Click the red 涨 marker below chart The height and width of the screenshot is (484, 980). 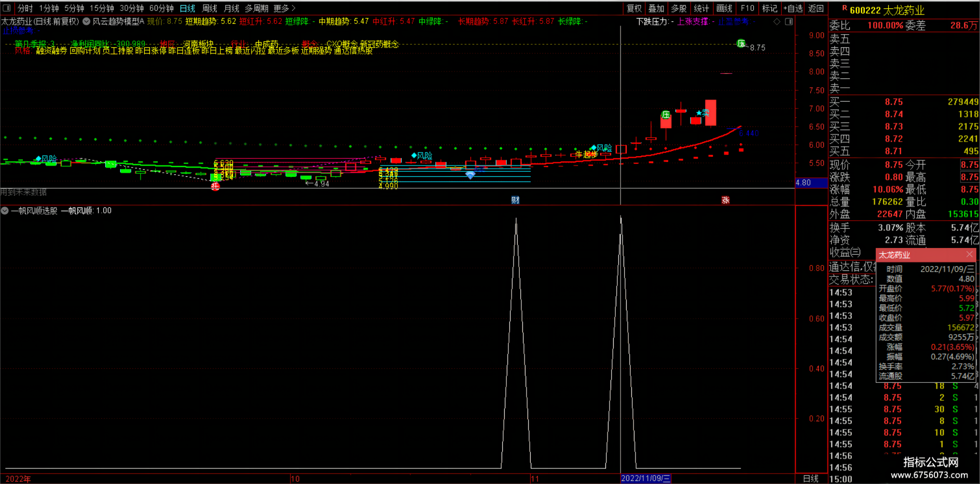coord(725,200)
